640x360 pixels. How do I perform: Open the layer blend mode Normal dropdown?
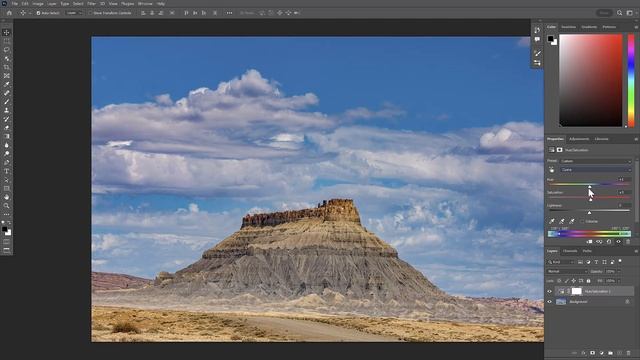tap(567, 271)
